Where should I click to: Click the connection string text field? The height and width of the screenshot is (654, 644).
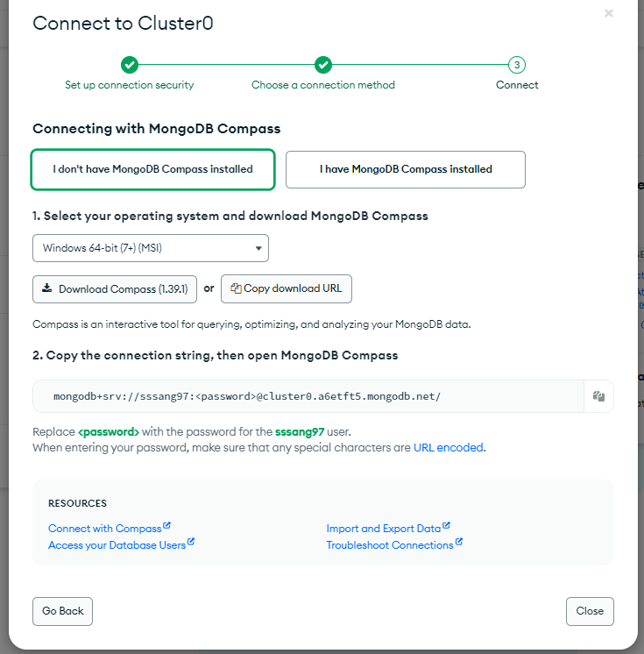(x=308, y=396)
